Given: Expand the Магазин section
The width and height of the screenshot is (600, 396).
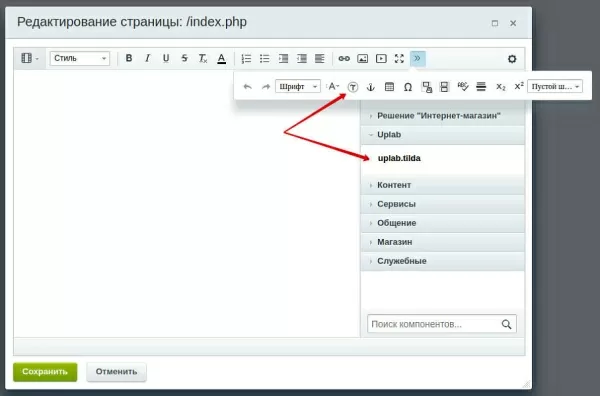Looking at the screenshot, I should [443, 242].
